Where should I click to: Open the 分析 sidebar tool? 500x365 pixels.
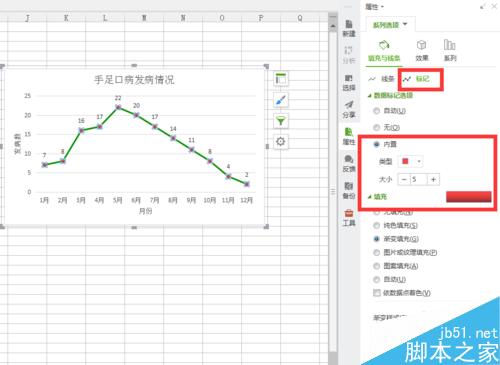(349, 55)
